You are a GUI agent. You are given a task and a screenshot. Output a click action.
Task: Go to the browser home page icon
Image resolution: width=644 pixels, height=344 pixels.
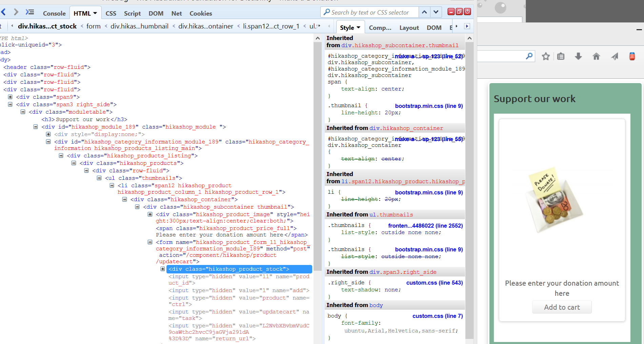pos(596,56)
